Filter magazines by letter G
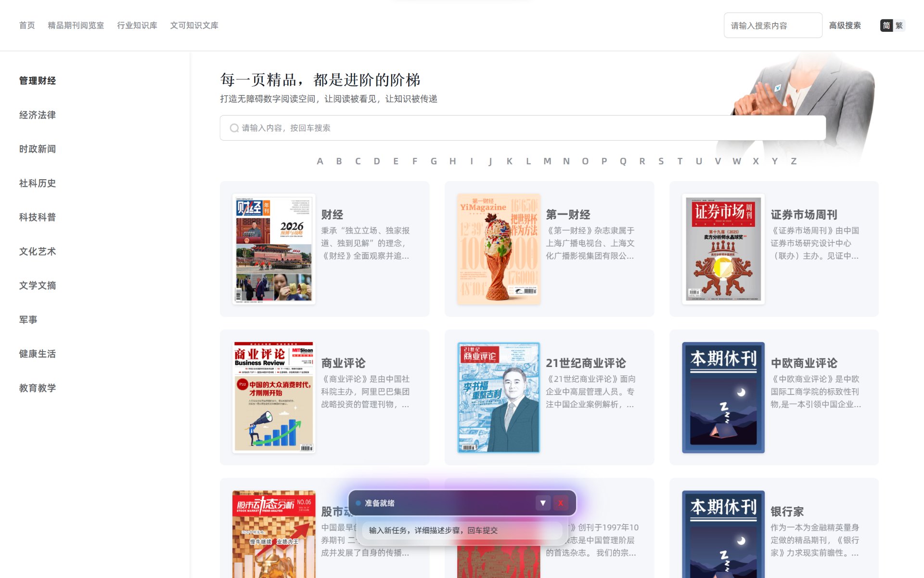Viewport: 924px width, 578px height. 434,161
